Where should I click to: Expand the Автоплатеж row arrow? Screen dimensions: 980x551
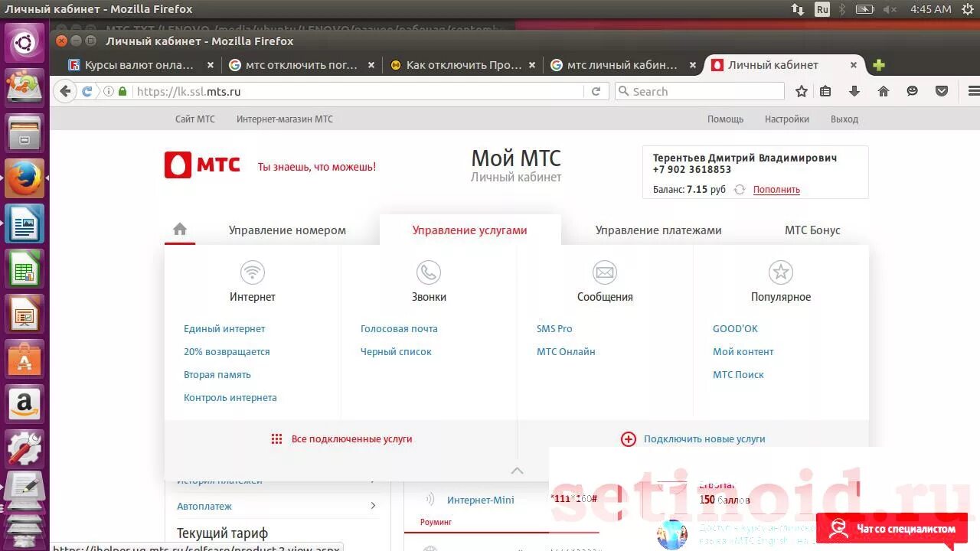(373, 506)
